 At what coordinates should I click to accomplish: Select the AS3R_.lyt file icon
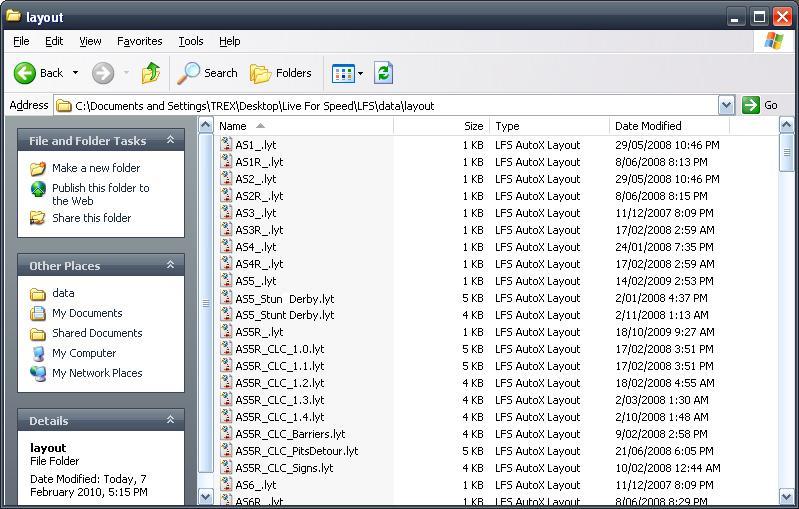[x=226, y=229]
